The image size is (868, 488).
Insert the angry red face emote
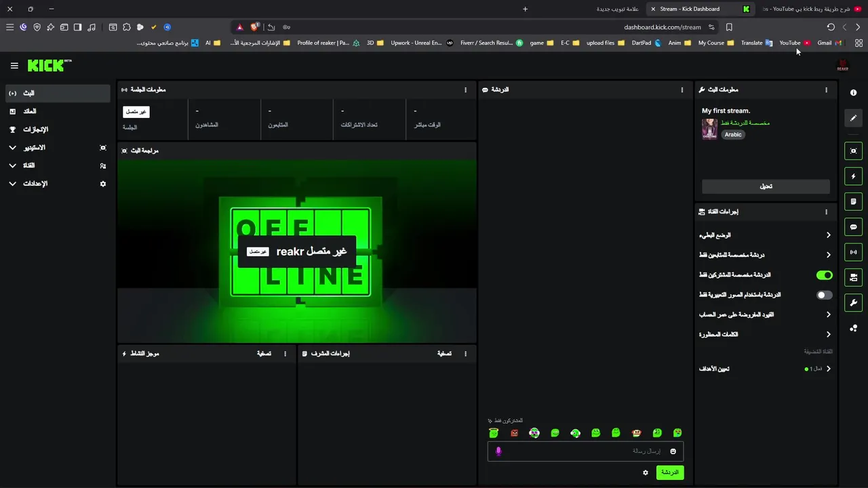[x=514, y=433]
